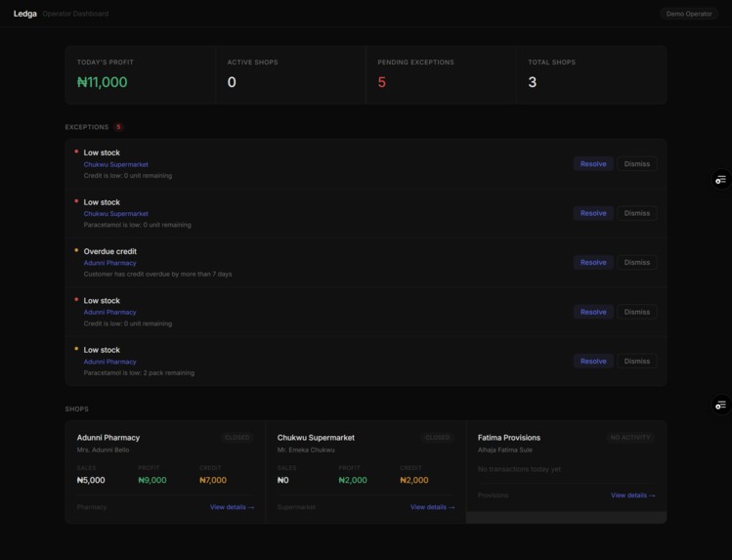Click the Chukwu Supermarket shop card title
The height and width of the screenshot is (560, 732).
316,438
